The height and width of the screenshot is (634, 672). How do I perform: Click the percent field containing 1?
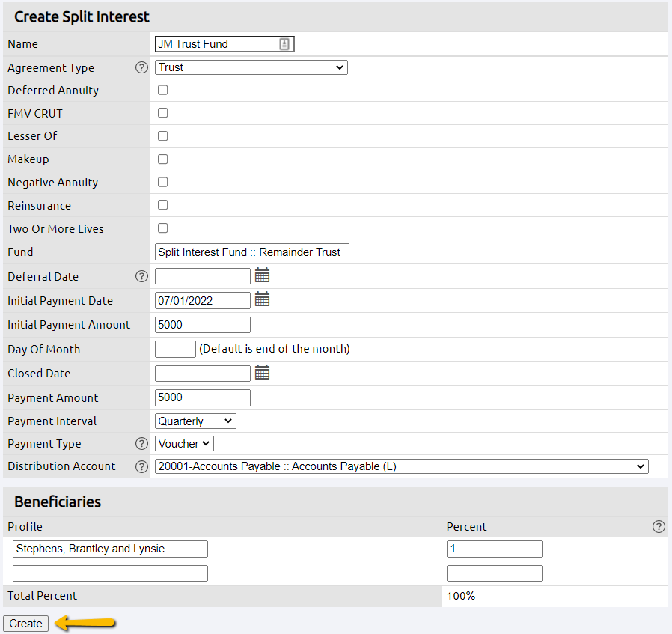pos(495,549)
